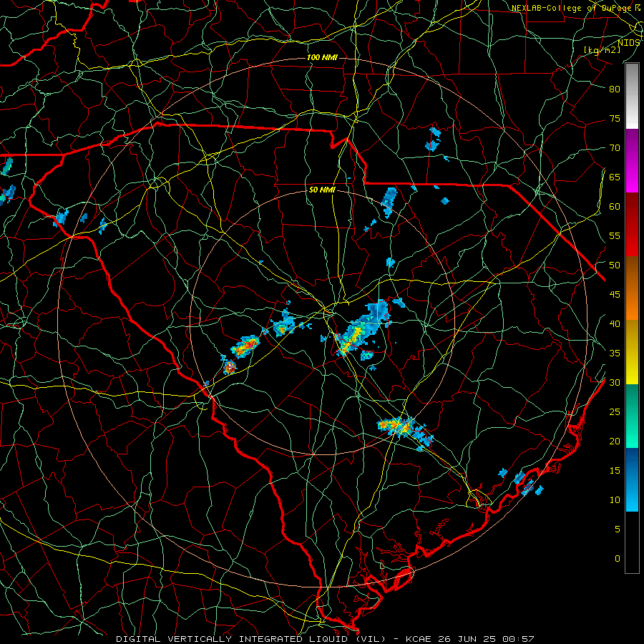Click the VIL cell with magenta core southwest of radar
Screen dimensions: 644x644
(x=245, y=346)
